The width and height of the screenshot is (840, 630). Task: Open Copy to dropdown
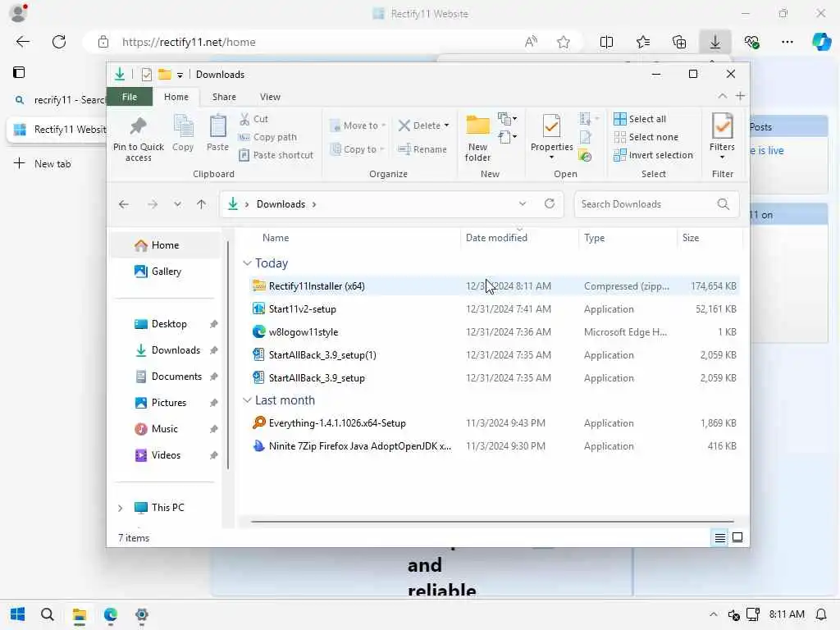coord(358,149)
